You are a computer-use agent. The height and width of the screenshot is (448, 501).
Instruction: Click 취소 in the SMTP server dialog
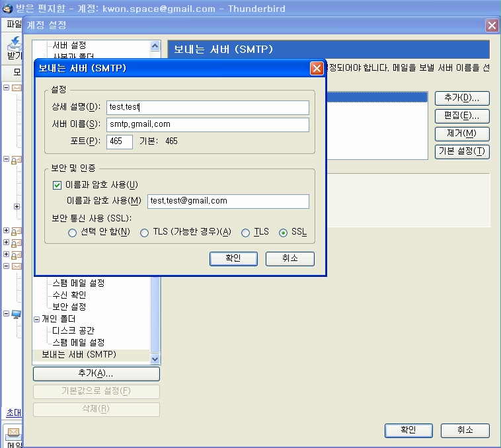(289, 258)
